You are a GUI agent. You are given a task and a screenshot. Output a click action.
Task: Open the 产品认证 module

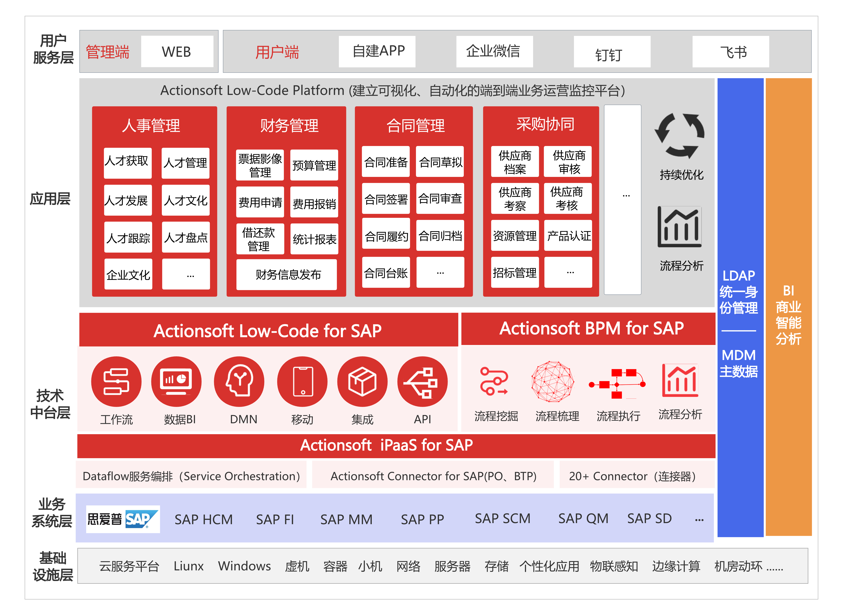pyautogui.click(x=568, y=235)
